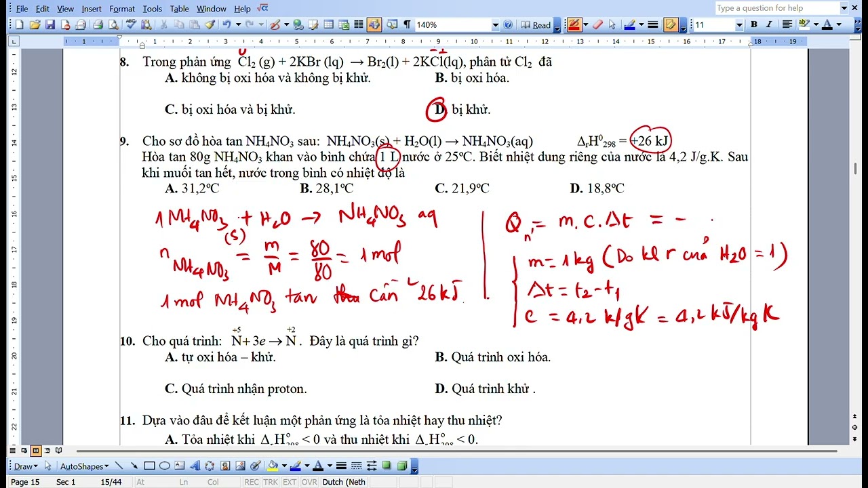
Task: Open Microsoft Word Help
Action: click(x=508, y=24)
